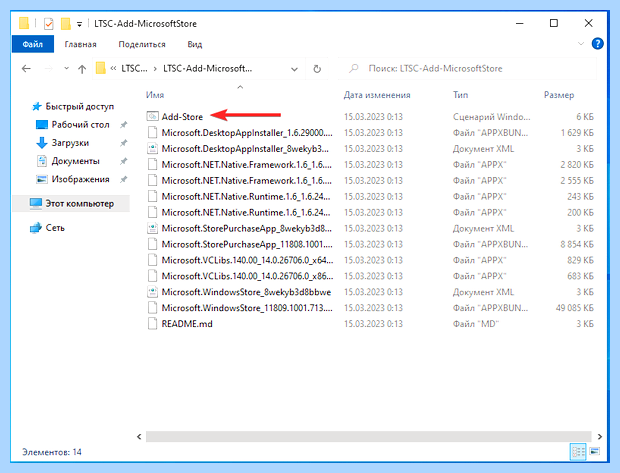This screenshot has width=620, height=473.
Task: Expand the address bar history dropdown
Action: (x=294, y=69)
